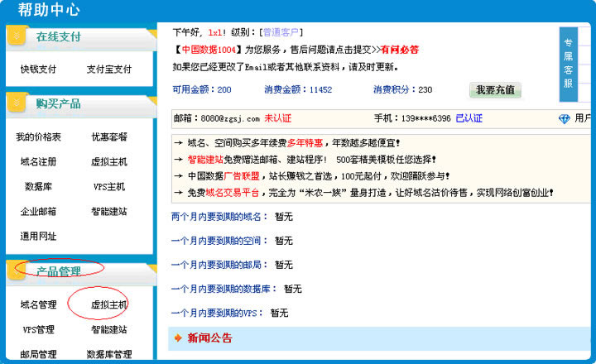Image resolution: width=596 pixels, height=364 pixels.
Task: Click 未认证 next to the email address
Action: coord(278,118)
